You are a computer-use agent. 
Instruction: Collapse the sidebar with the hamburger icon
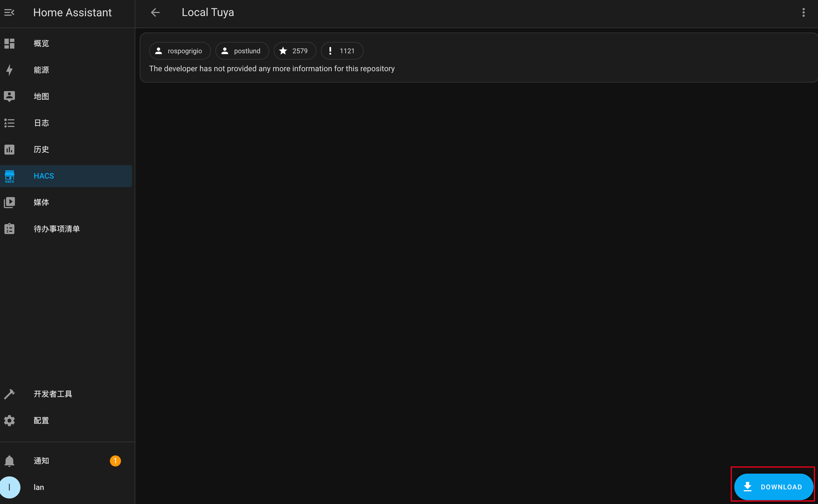(x=9, y=13)
